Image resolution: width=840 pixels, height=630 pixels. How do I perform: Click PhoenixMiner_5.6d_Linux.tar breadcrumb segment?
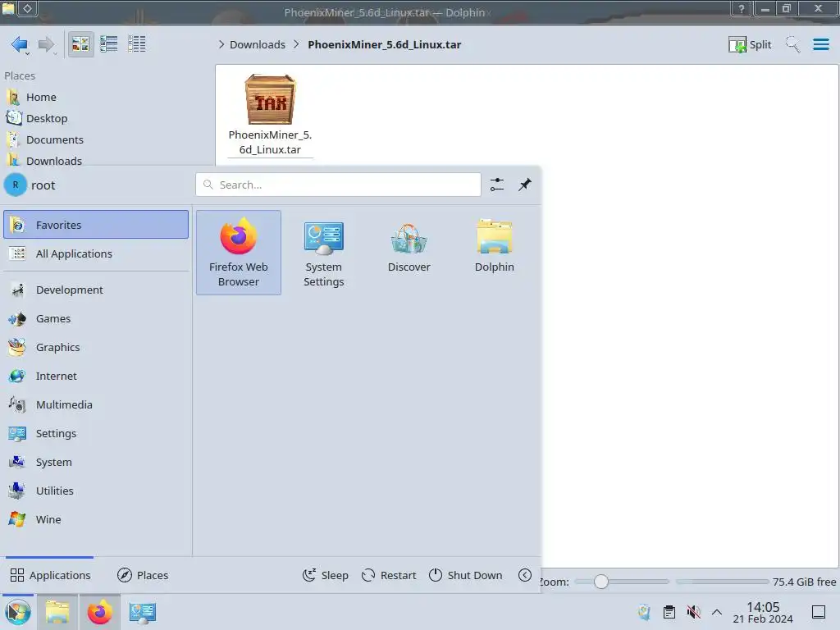point(384,44)
